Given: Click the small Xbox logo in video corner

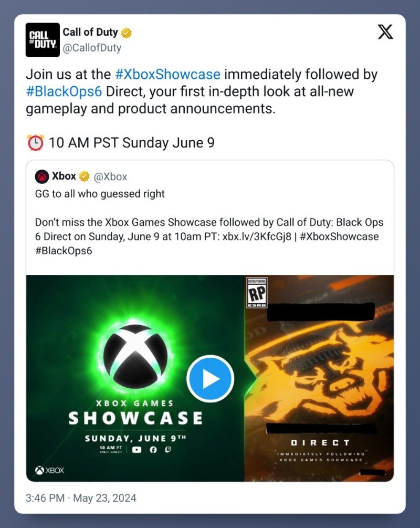Looking at the screenshot, I should click(49, 470).
